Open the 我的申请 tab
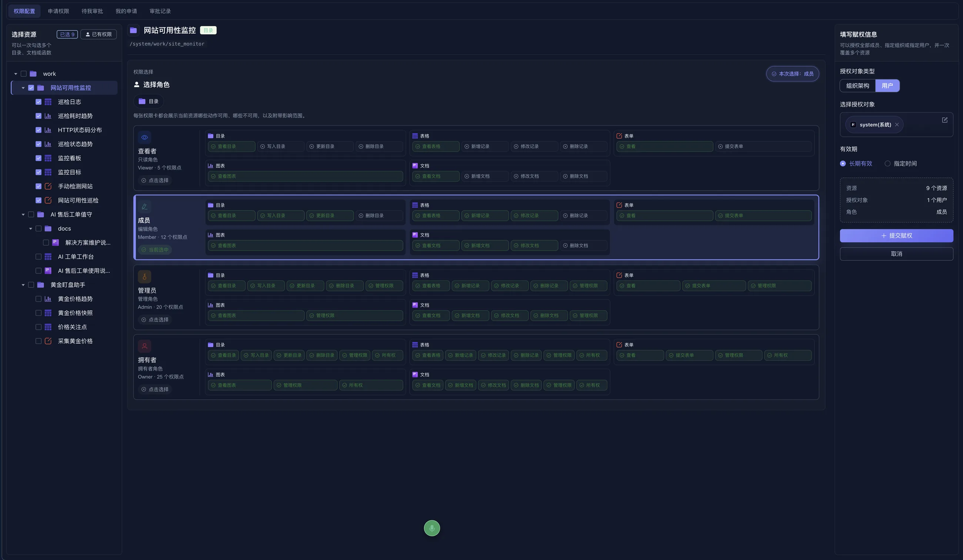This screenshot has width=963, height=560. point(126,11)
